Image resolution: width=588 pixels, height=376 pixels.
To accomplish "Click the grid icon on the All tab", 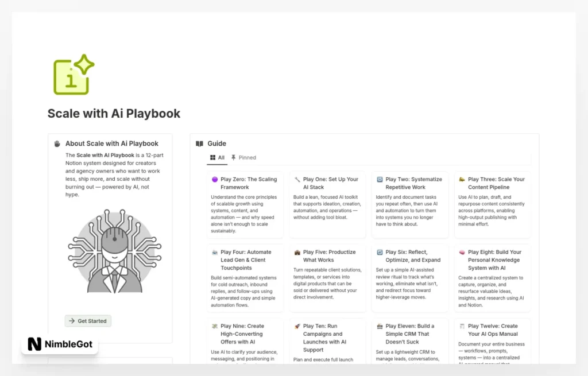I will [212, 157].
